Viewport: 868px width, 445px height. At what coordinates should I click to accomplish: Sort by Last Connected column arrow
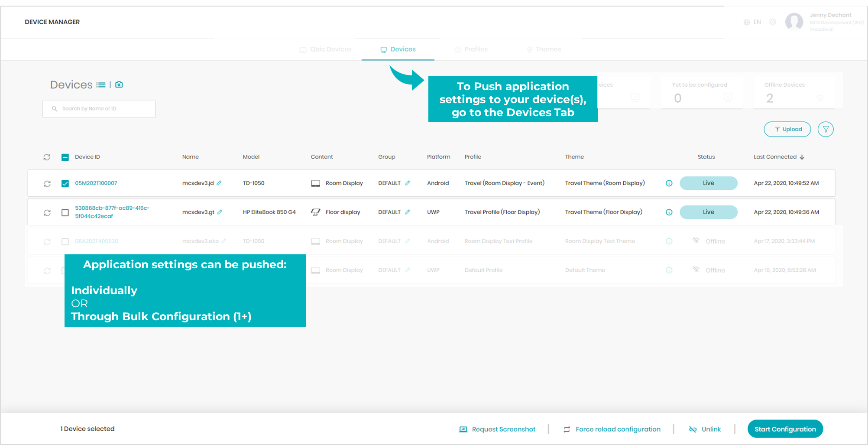click(802, 157)
